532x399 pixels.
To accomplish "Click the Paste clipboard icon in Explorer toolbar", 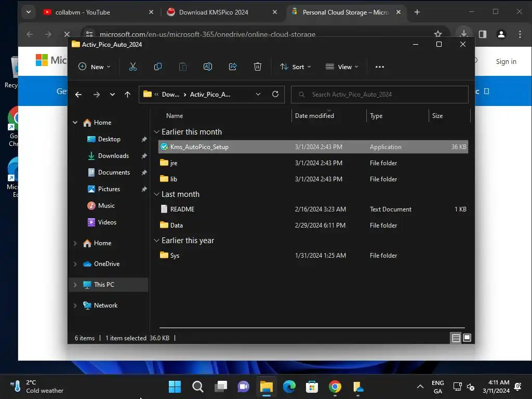I will click(x=182, y=67).
